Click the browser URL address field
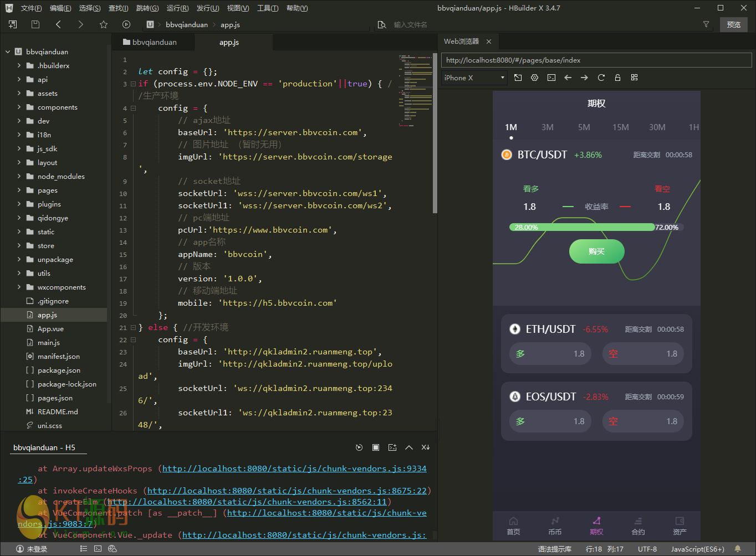756x556 pixels. (595, 60)
